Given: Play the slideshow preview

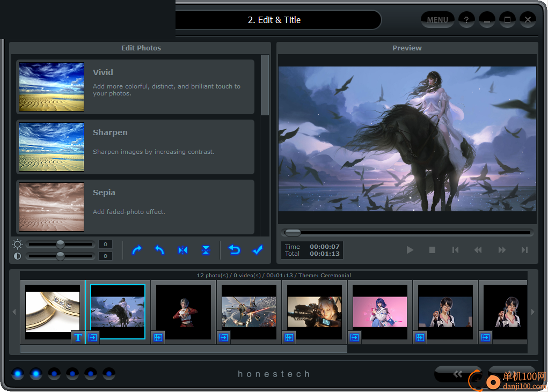Looking at the screenshot, I should tap(410, 250).
